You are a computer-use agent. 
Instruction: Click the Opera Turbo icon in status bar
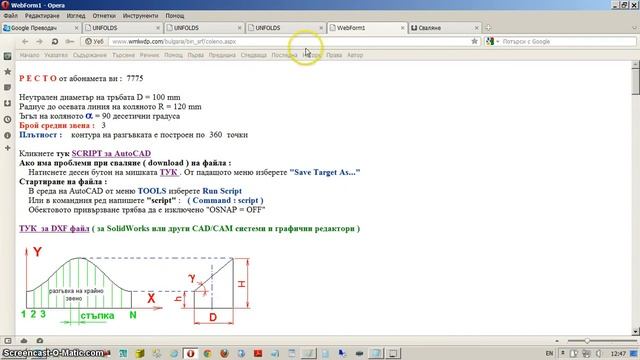(x=40, y=340)
